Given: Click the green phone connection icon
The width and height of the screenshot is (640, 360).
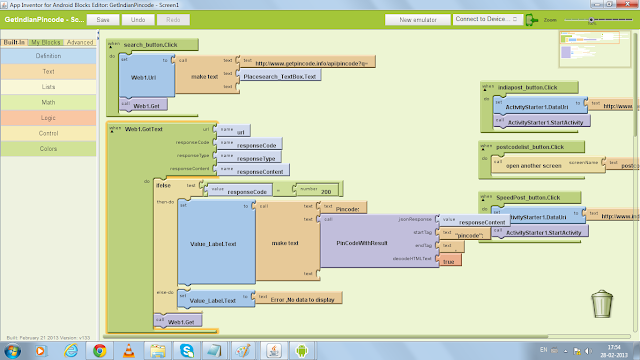Looking at the screenshot, I should tap(531, 20).
